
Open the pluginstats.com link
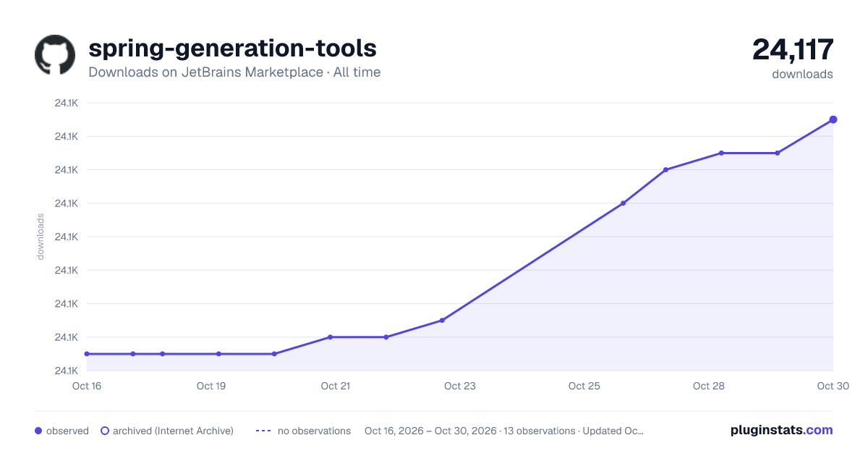coord(782,430)
